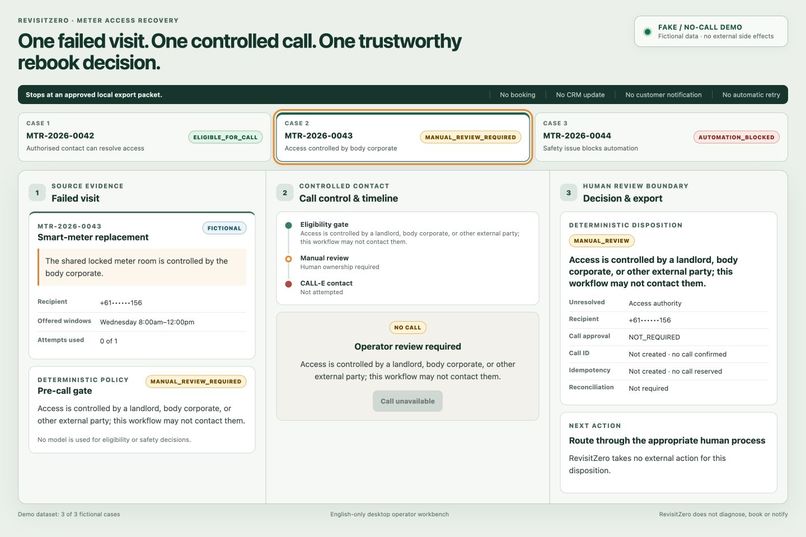Click 'Safety issue blocks automation' in Case 3
The height and width of the screenshot is (537, 806).
point(591,148)
